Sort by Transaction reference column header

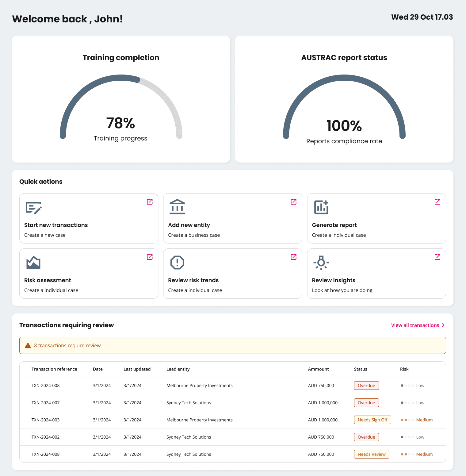click(x=54, y=369)
